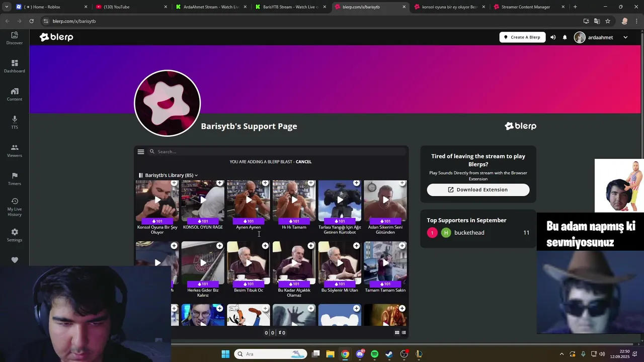Click the blerp logo in header
The width and height of the screenshot is (644, 362).
56,37
